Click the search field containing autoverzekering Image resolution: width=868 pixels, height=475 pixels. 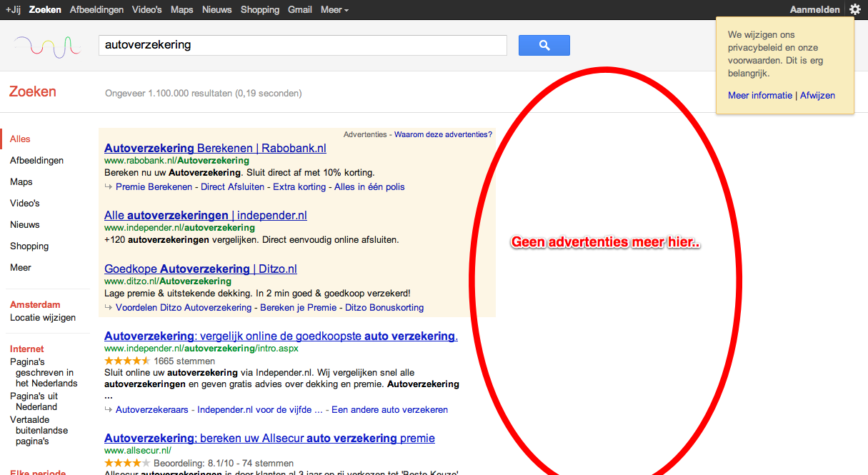[303, 45]
